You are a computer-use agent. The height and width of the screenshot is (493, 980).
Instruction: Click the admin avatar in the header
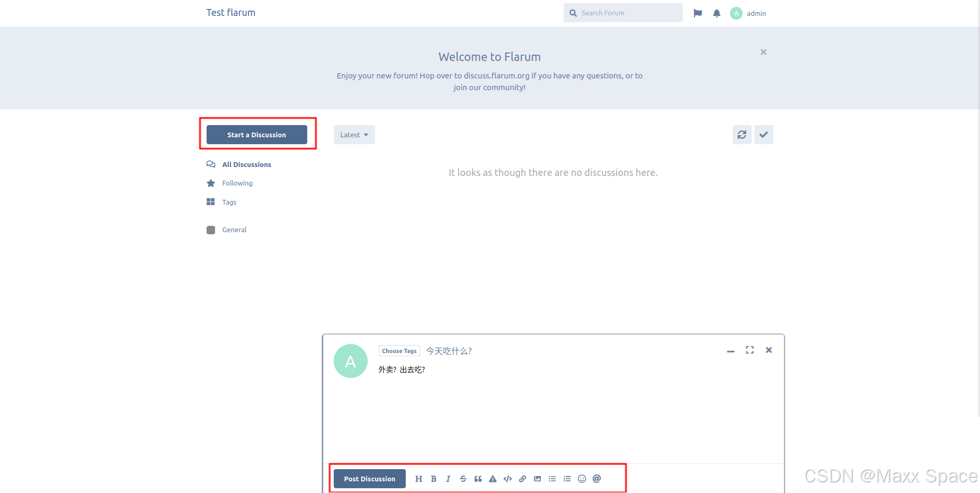pos(736,13)
